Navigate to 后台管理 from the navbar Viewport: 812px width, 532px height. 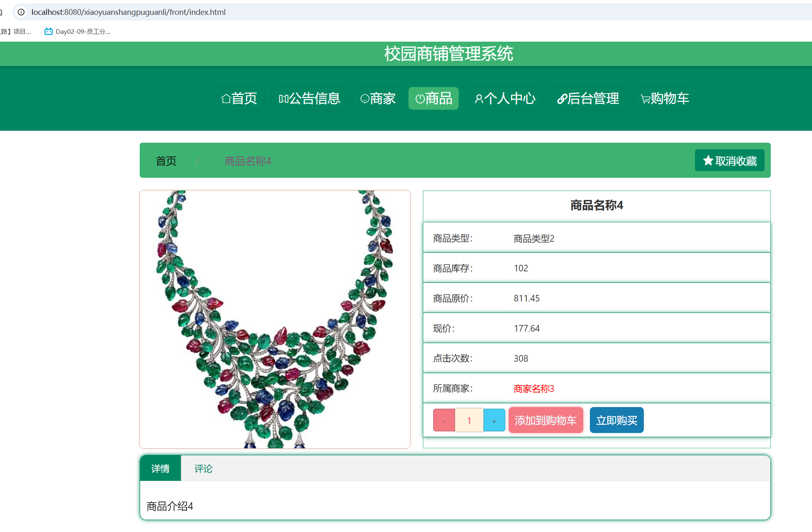pyautogui.click(x=588, y=98)
